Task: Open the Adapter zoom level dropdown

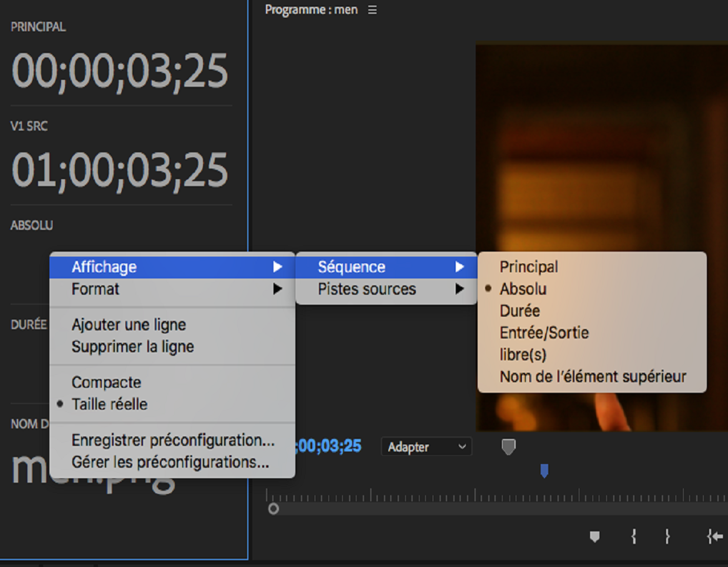Action: [426, 446]
